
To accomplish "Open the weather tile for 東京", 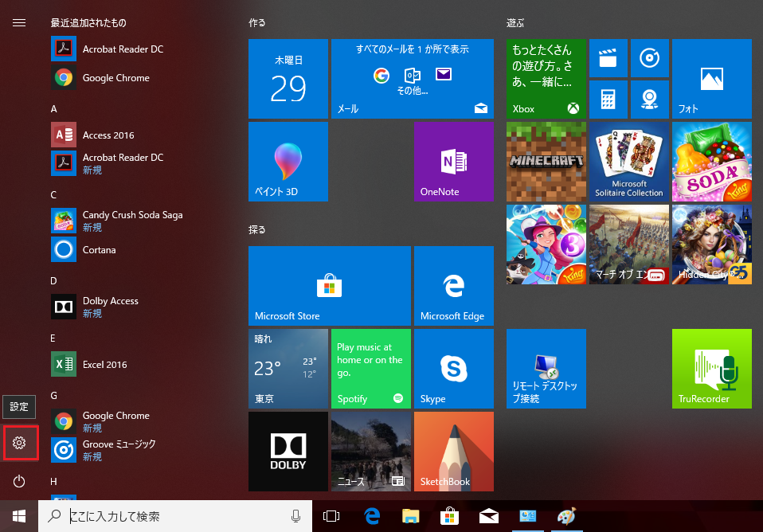I will pyautogui.click(x=288, y=369).
